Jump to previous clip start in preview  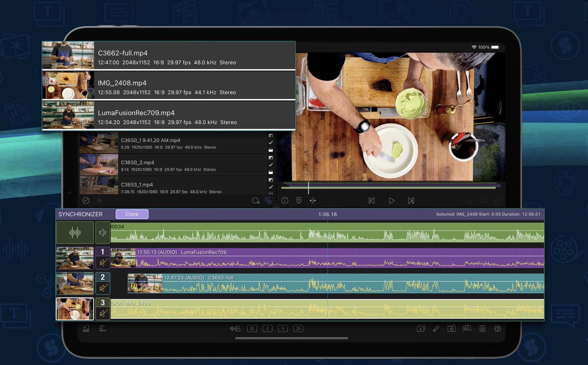click(372, 200)
